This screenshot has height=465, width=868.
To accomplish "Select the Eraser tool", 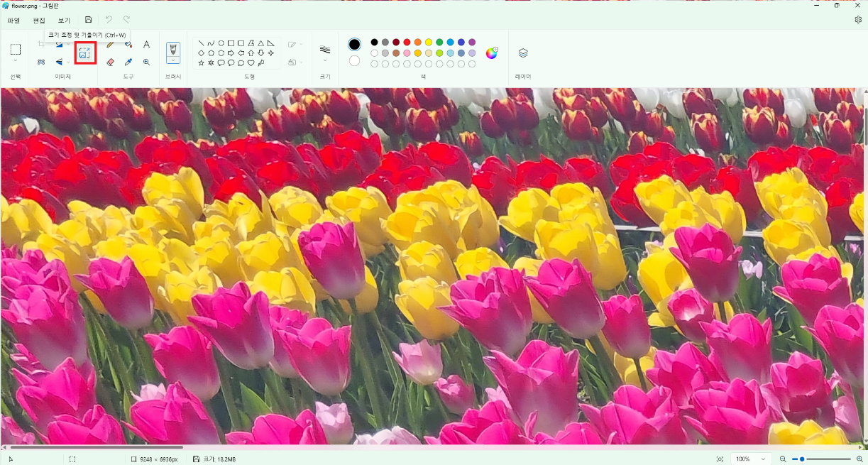I will click(x=110, y=62).
